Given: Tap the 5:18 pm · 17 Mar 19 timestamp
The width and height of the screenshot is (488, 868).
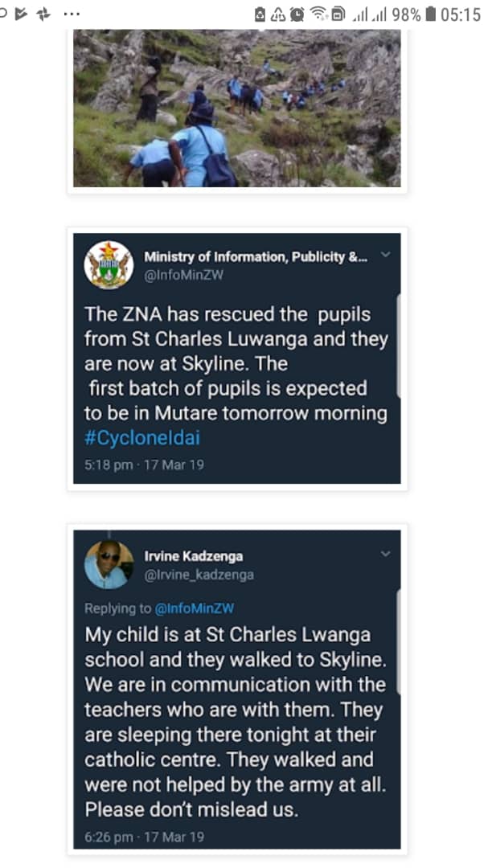Looking at the screenshot, I should pos(144,465).
